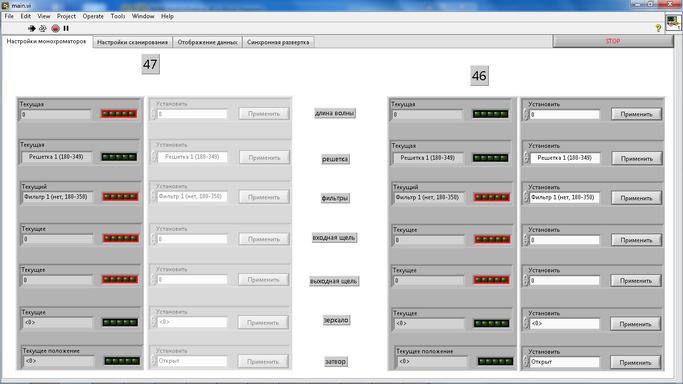Click the Run Continuously toolbar icon
This screenshot has height=384, width=683.
tap(43, 28)
